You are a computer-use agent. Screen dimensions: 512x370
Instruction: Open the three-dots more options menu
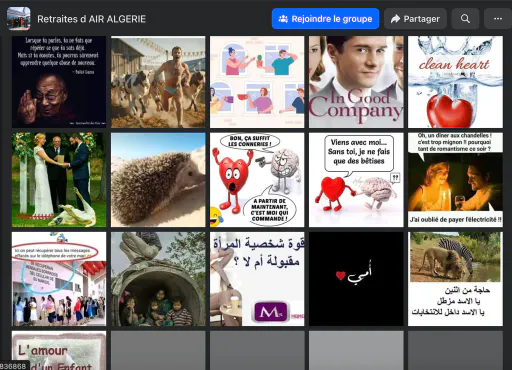point(498,19)
